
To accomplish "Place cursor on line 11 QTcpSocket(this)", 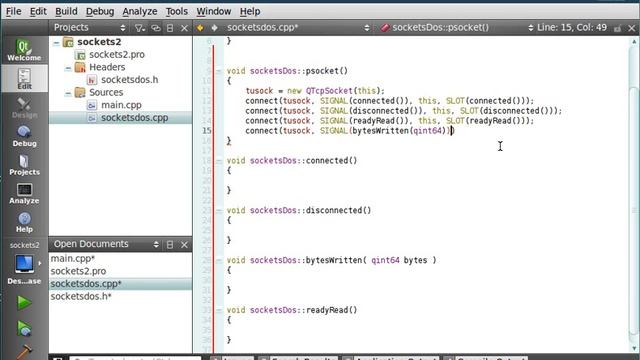I will pos(345,91).
